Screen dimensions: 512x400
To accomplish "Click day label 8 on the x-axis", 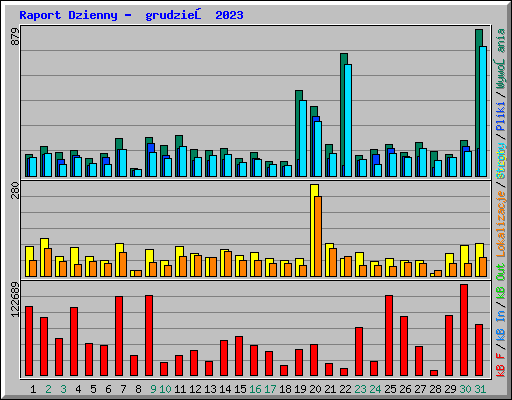I will click(138, 389).
